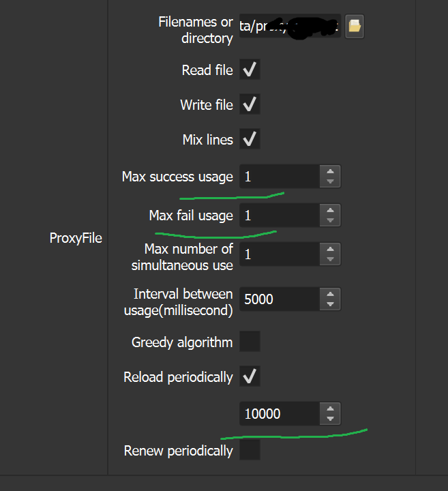Decrease Max fail usage with down arrow
Screen dimensions: 448x491
330,220
